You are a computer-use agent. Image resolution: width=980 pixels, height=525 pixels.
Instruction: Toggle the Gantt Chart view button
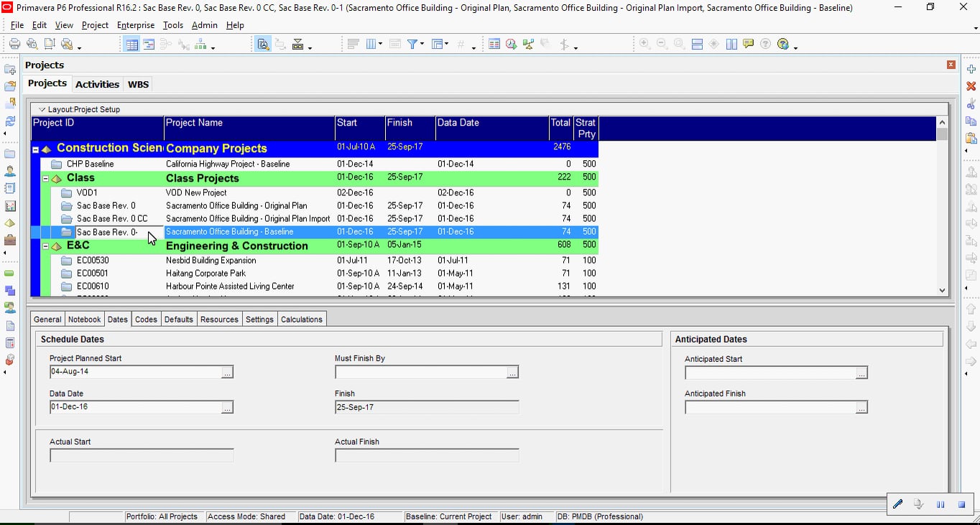tap(149, 44)
